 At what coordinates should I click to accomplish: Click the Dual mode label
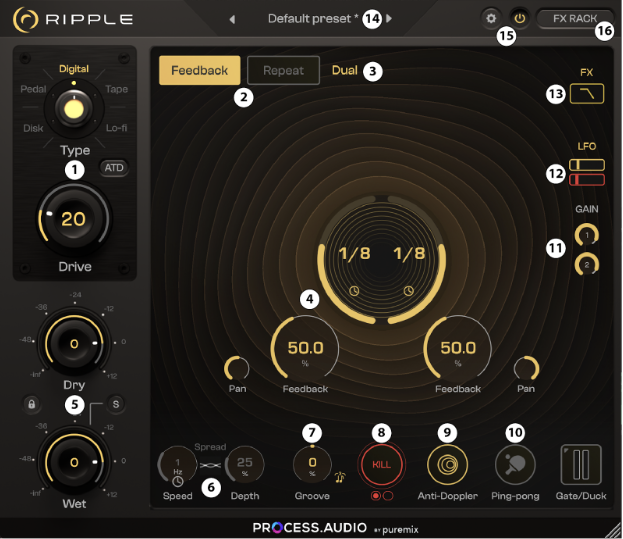pos(345,70)
